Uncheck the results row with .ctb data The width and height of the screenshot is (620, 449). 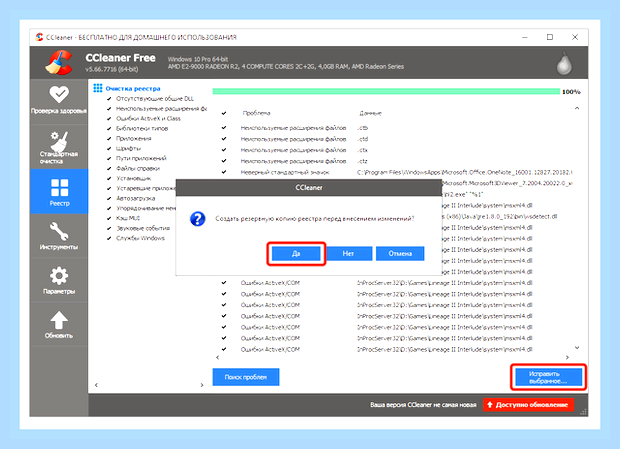(224, 128)
